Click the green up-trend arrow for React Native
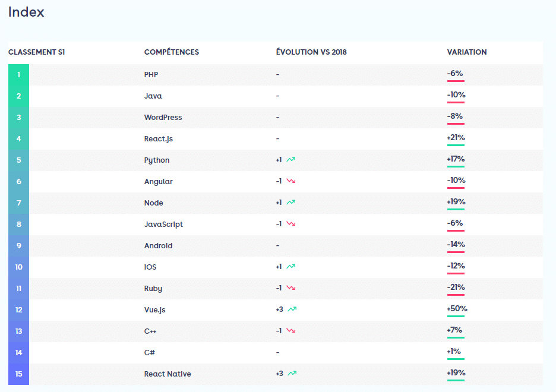 (x=292, y=374)
